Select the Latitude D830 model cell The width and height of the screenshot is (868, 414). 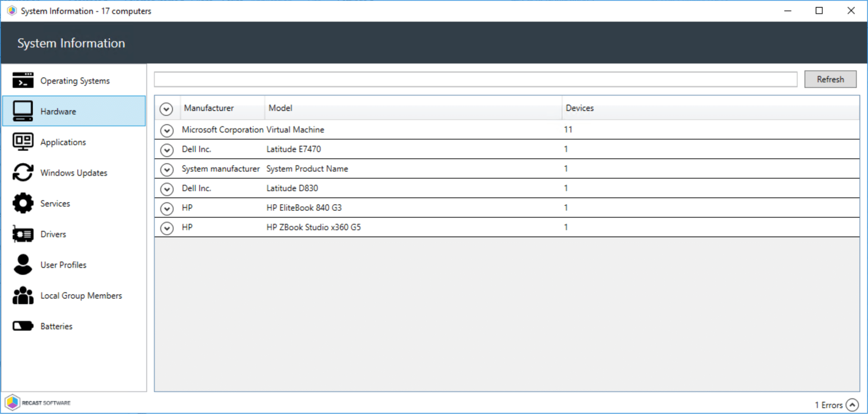292,188
